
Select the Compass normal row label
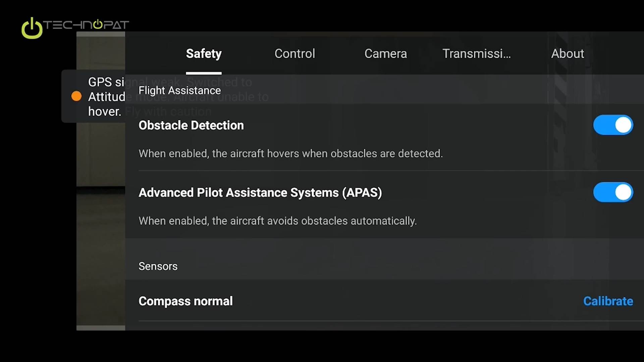[x=185, y=301]
